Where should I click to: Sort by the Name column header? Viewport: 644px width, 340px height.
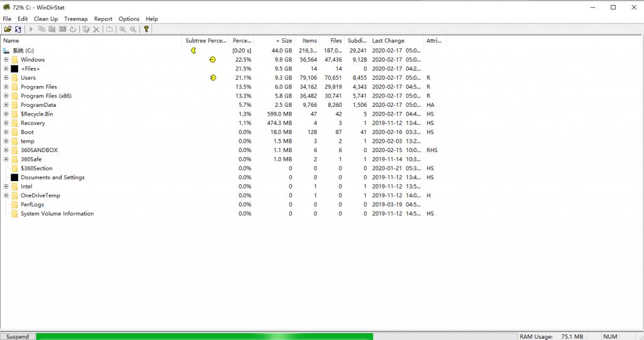[x=91, y=41]
